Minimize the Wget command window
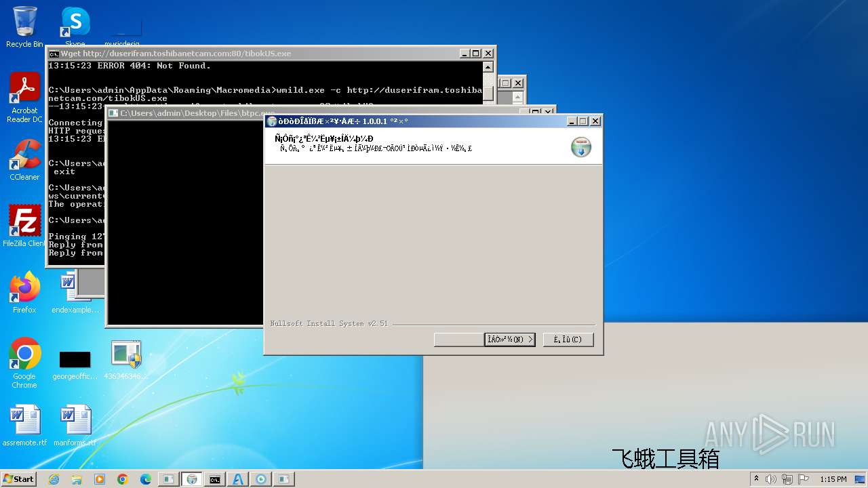Screen dimensions: 868x488 [465, 54]
